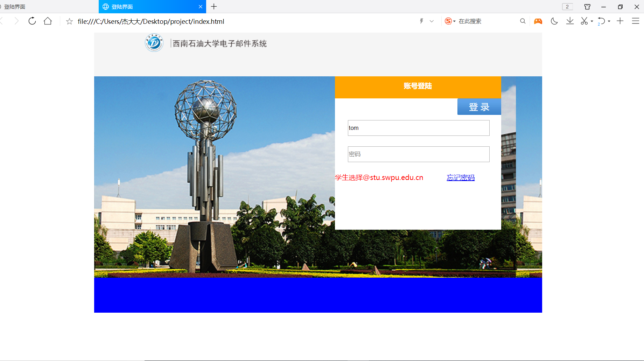Toggle night mode moon icon
This screenshot has height=361, width=644.
554,21
